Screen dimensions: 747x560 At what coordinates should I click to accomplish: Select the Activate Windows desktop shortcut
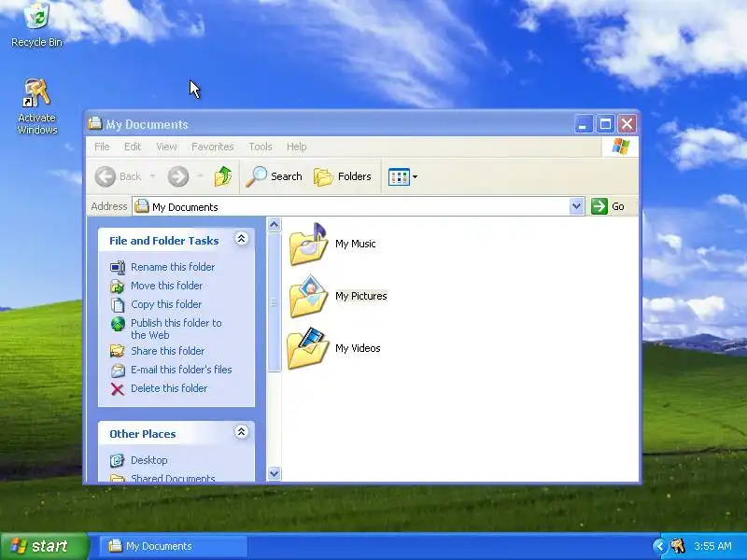36,106
